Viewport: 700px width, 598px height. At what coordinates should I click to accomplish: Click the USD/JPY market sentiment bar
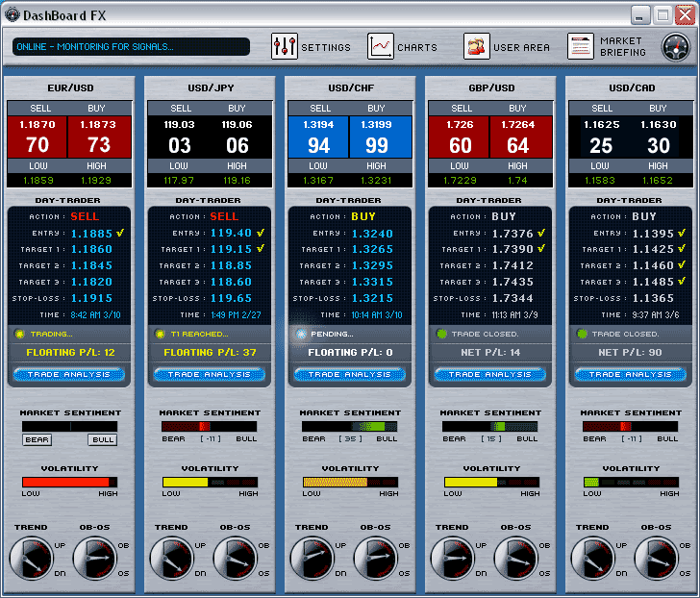[210, 427]
